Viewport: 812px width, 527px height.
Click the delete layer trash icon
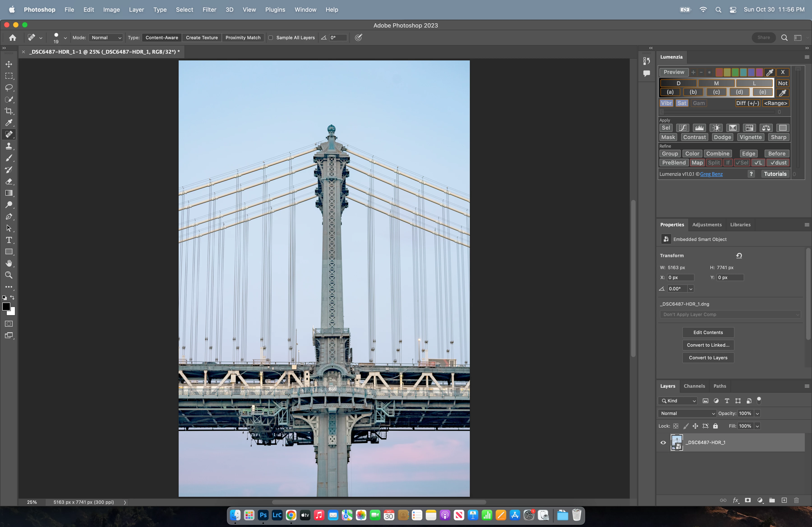pos(796,500)
